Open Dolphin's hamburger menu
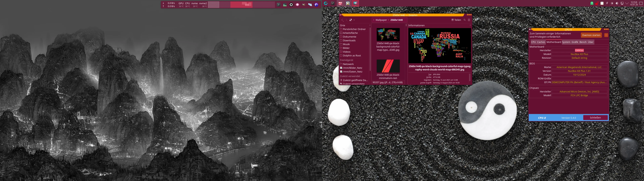Image resolution: width=644 pixels, height=181 pixels. coord(469,20)
